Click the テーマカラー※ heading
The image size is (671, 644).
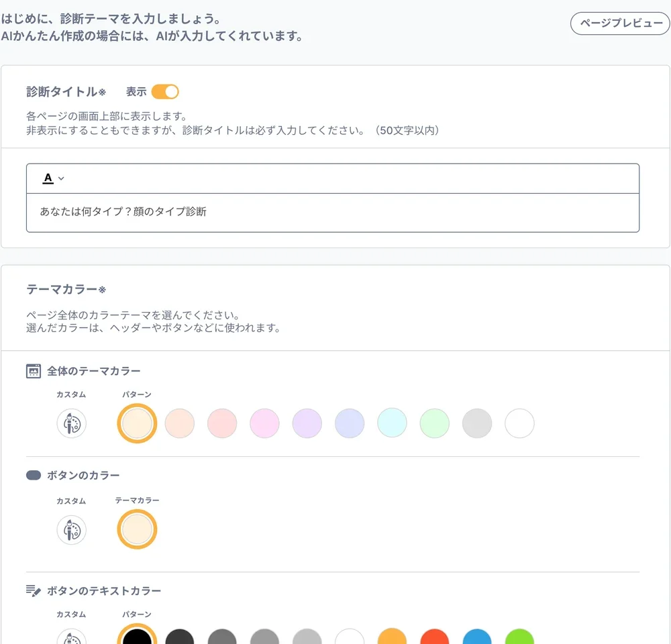[x=66, y=290]
